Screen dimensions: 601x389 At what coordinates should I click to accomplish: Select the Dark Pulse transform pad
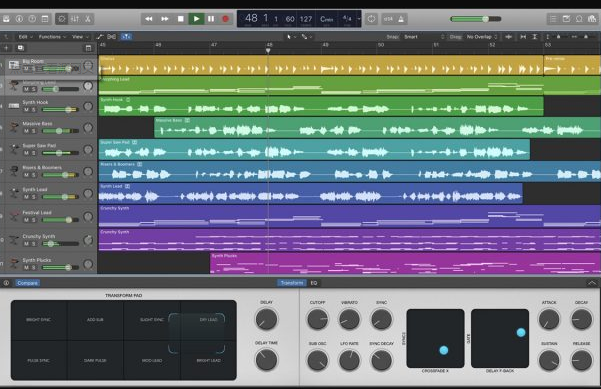tap(95, 361)
